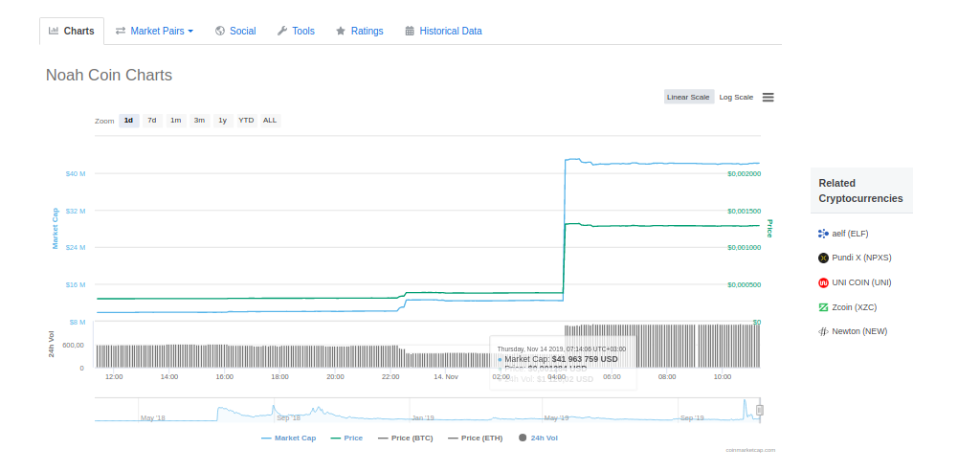980x472 pixels.
Task: Click the navigator timeline near Jan '19
Action: pos(422,417)
